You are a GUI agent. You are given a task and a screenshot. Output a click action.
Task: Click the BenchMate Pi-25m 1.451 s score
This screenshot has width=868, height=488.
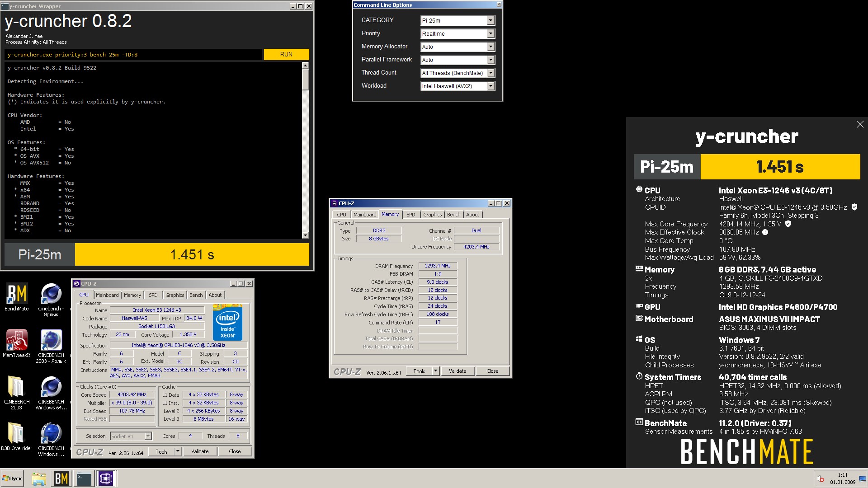tap(780, 167)
